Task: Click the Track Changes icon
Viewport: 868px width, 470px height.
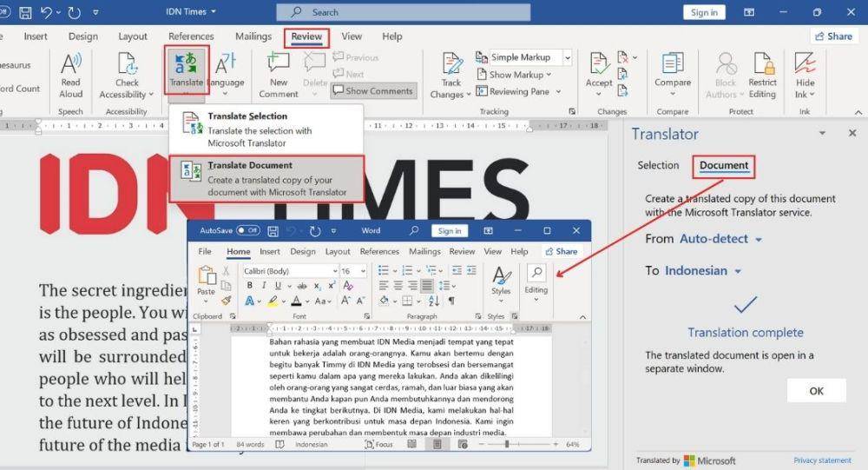Action: pos(452,63)
